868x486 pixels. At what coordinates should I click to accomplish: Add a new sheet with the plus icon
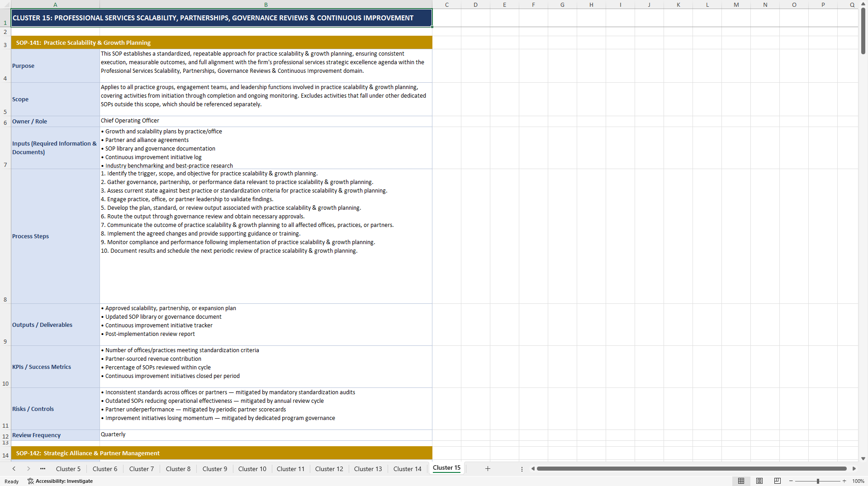tap(488, 469)
